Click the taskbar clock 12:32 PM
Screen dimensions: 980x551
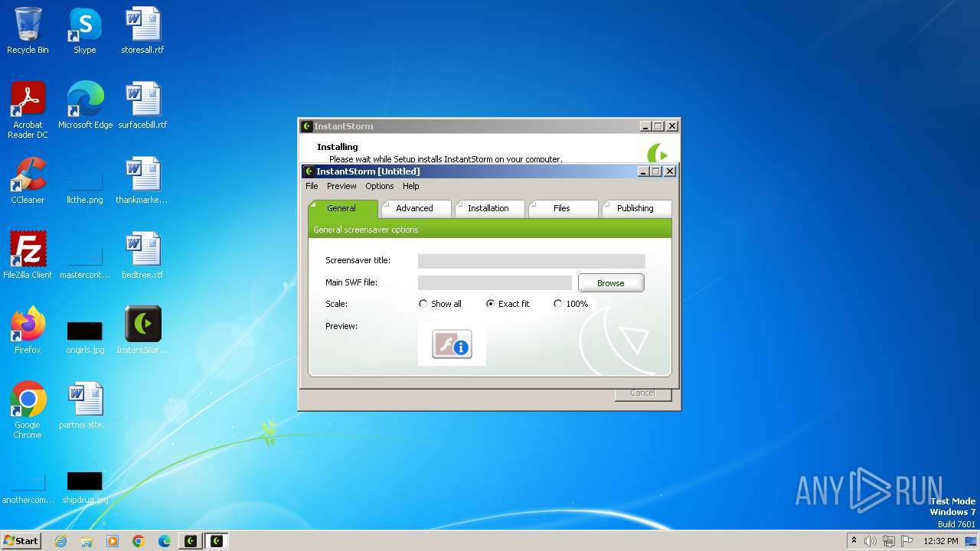pyautogui.click(x=941, y=541)
